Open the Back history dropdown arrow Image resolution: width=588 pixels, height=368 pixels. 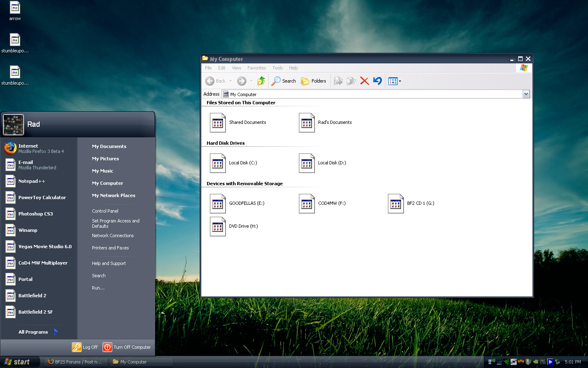coord(230,81)
